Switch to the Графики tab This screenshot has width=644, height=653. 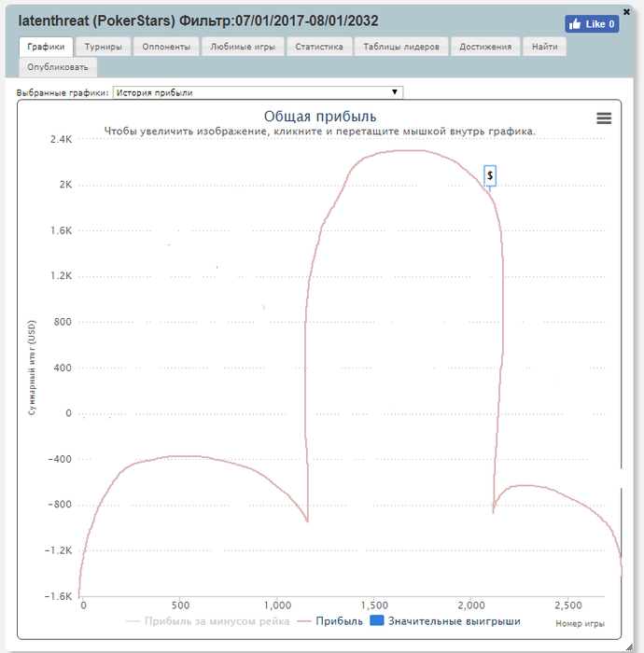coord(46,47)
